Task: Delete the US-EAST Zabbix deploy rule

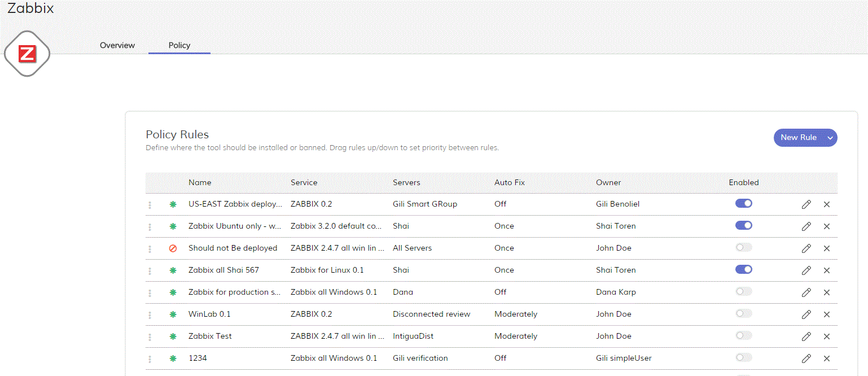Action: pyautogui.click(x=827, y=204)
